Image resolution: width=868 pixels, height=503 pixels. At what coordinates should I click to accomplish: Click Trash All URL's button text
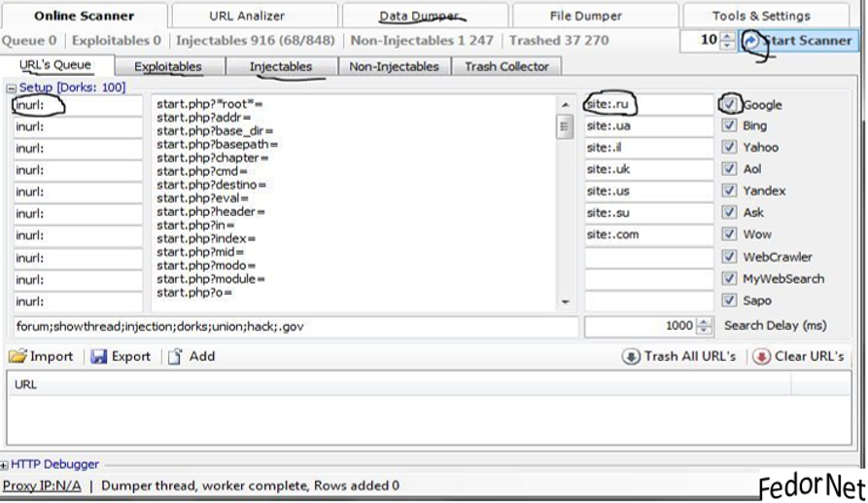pos(690,356)
